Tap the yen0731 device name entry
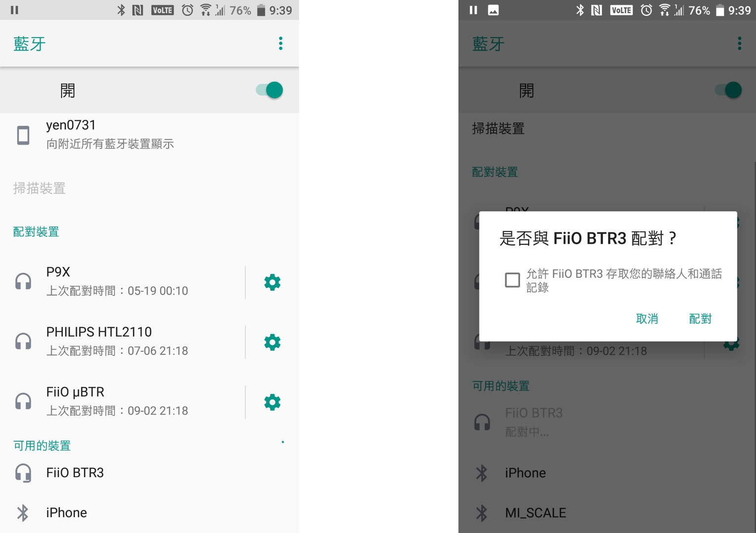 point(150,135)
